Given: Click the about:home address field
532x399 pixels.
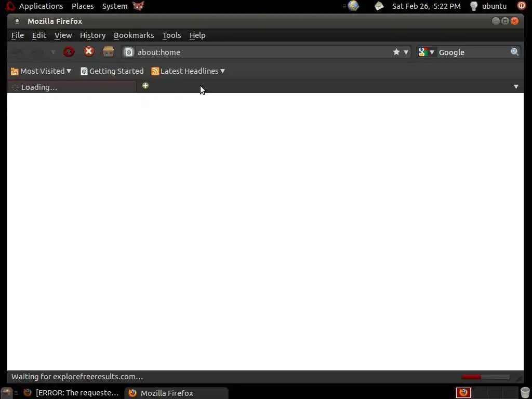Looking at the screenshot, I should tap(262, 52).
